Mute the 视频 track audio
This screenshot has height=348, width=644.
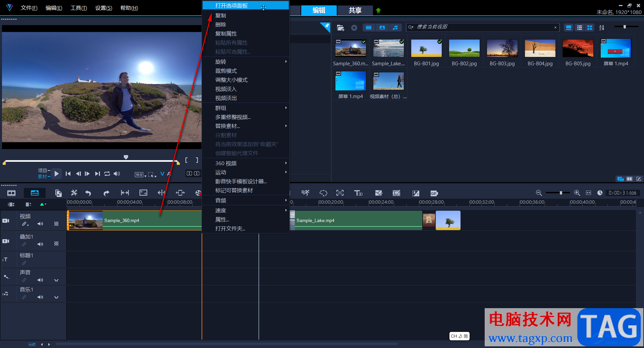[40, 224]
